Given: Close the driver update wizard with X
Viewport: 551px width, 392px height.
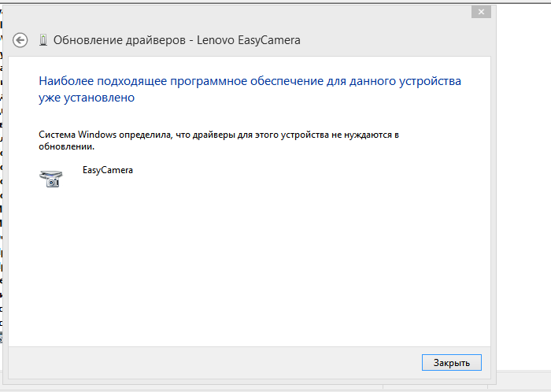Looking at the screenshot, I should coord(481,12).
